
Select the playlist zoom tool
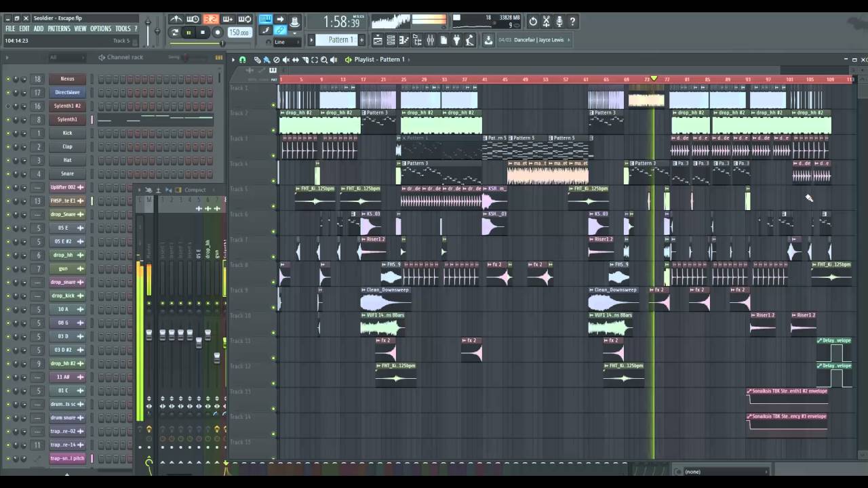click(324, 60)
